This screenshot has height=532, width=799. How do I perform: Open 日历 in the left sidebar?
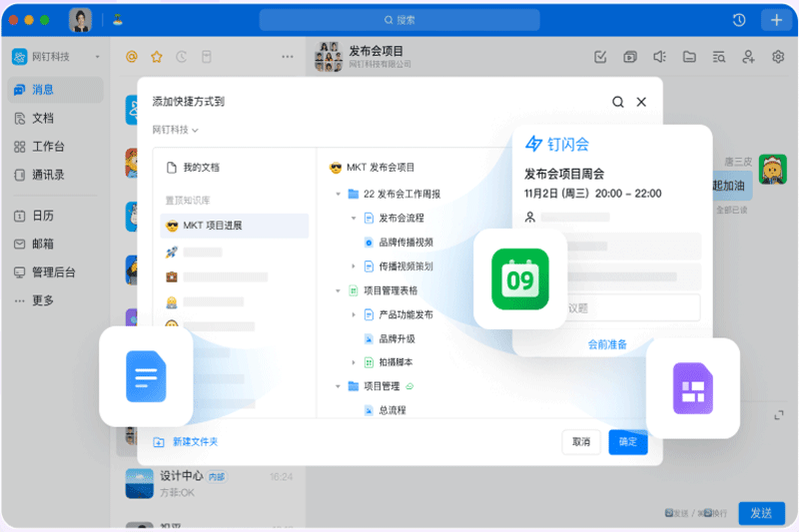43,216
